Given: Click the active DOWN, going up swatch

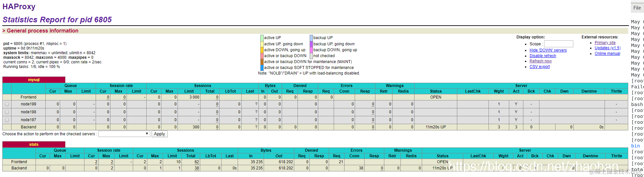Looking at the screenshot, I should pos(262,50).
